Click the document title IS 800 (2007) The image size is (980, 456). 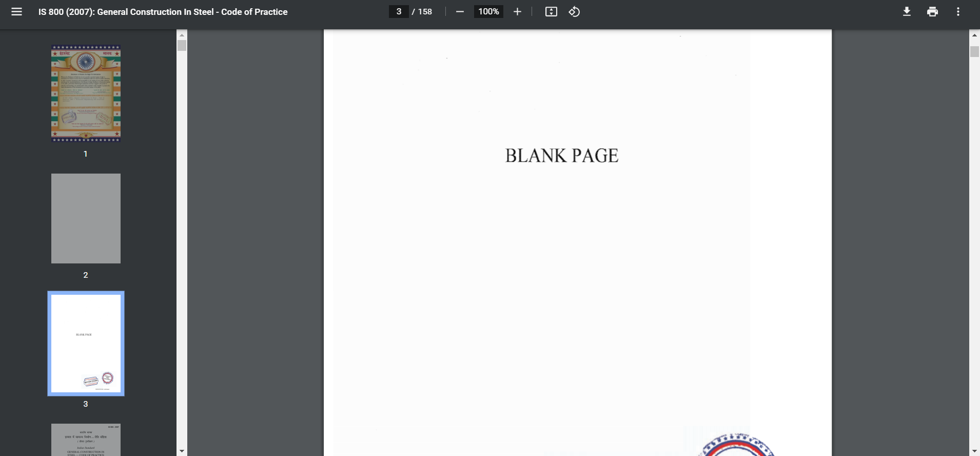pyautogui.click(x=163, y=12)
